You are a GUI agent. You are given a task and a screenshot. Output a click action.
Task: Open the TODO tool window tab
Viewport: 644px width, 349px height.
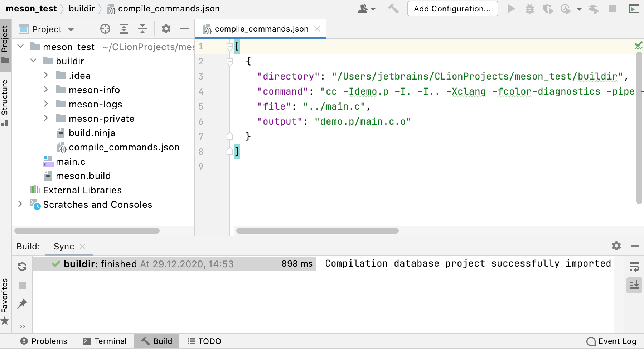pos(204,341)
